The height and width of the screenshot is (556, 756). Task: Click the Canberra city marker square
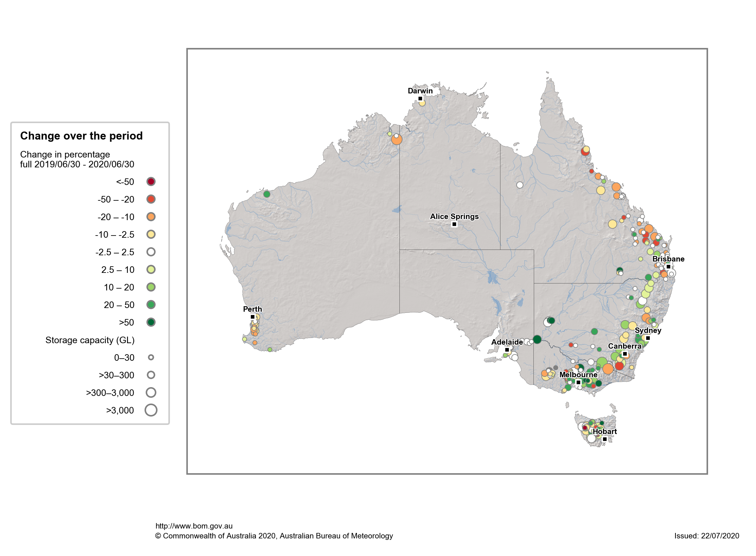(625, 354)
